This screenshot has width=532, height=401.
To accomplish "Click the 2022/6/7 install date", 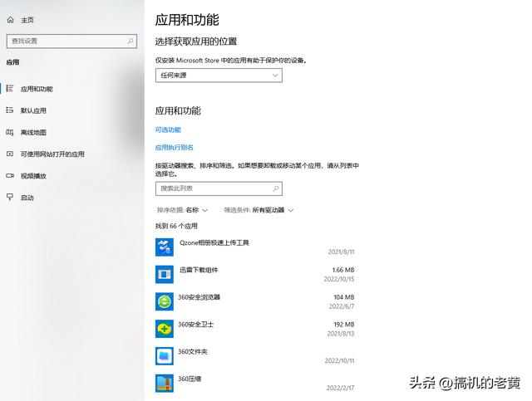I will 342,306.
